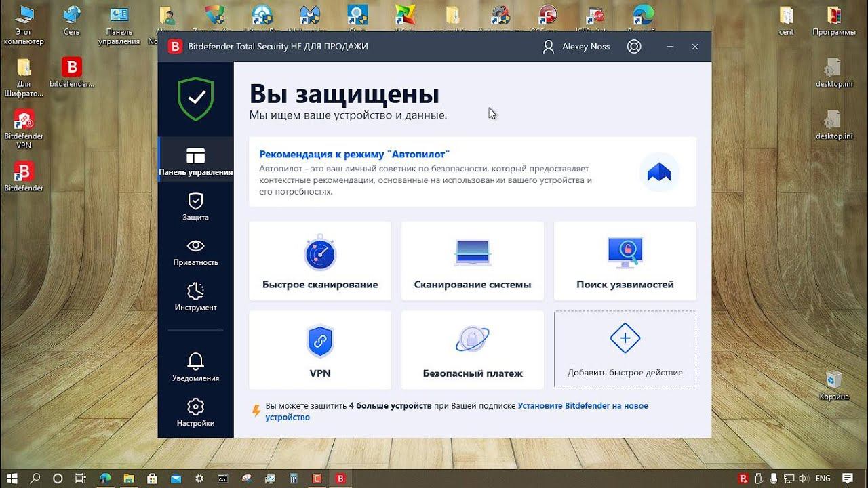Screen dimensions: 868x488
Task: Open the Панель управления dashboard tab
Action: tap(195, 161)
